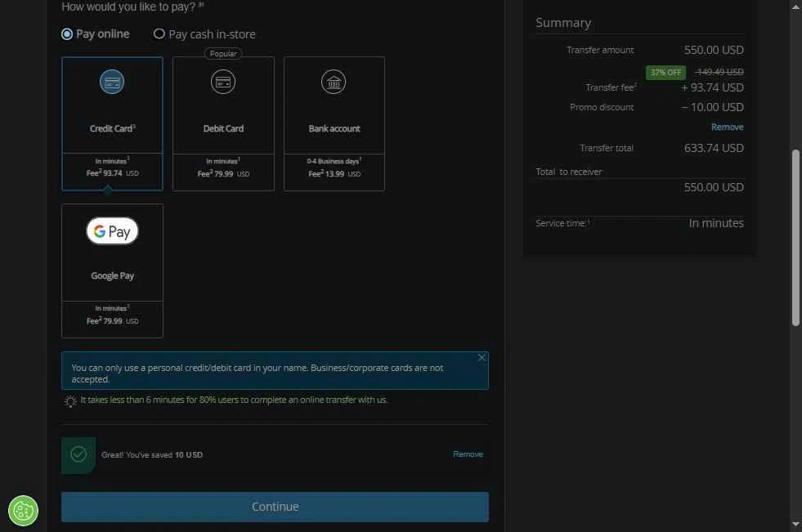
Task: Click the Debit Card fee 79.99 USD text
Action: coord(223,174)
